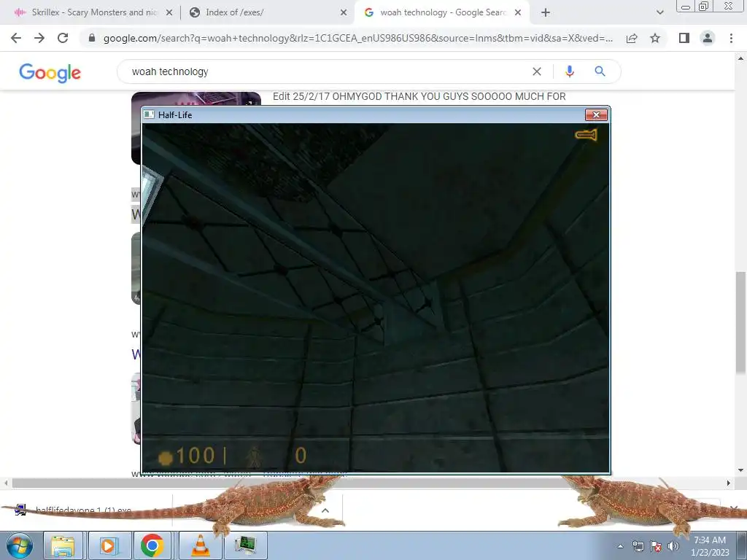Screen dimensions: 747x560
Task: Click the Chrome page vertical scrollbar thumb
Action: (741, 322)
